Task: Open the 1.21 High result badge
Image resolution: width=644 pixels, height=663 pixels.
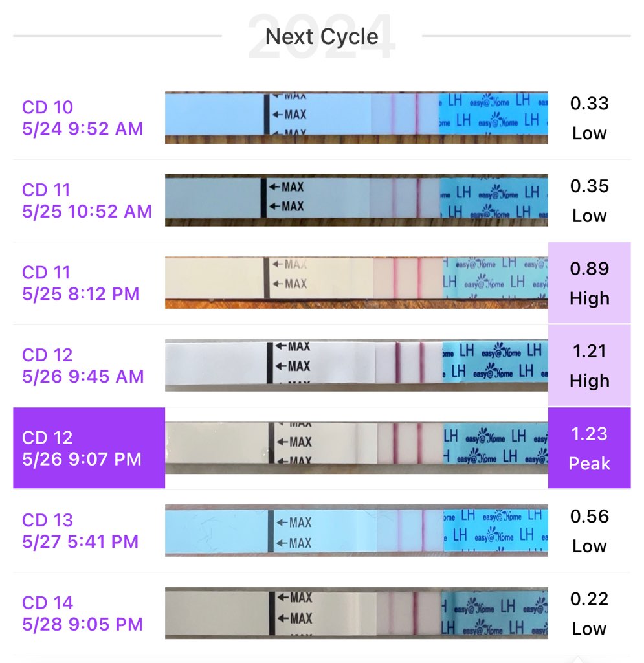Action: point(589,366)
